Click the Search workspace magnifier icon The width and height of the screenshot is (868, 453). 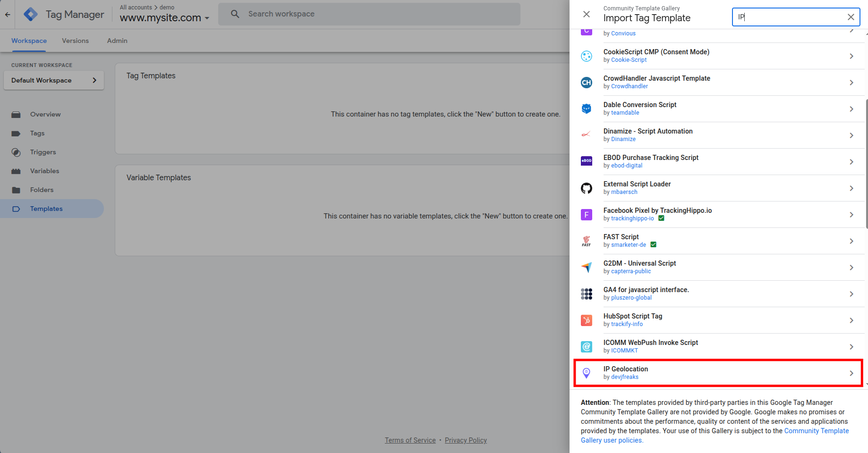[x=235, y=14]
